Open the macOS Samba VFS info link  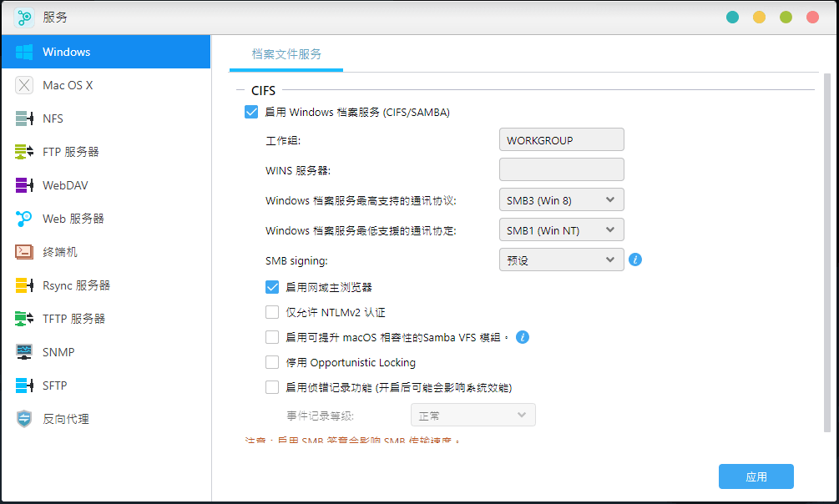click(x=522, y=337)
